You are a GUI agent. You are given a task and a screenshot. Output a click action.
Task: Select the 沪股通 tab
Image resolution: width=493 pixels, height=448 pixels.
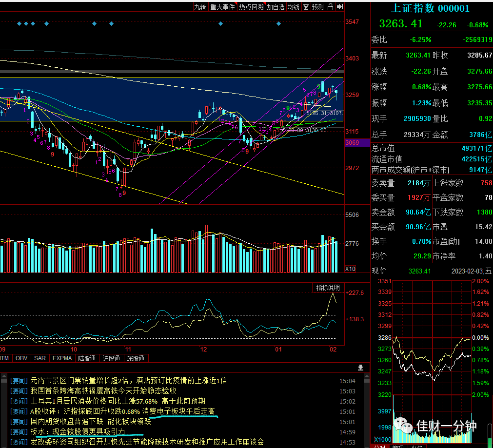[111, 358]
